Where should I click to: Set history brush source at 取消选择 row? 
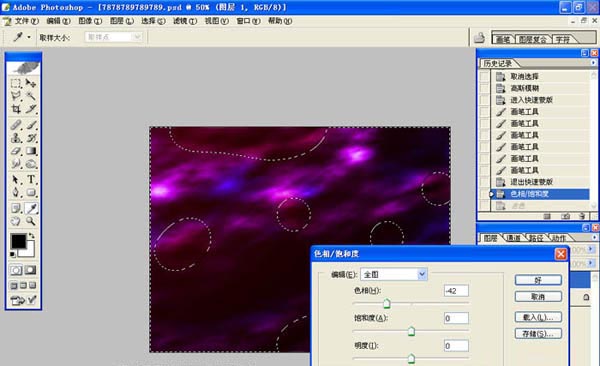(x=484, y=76)
